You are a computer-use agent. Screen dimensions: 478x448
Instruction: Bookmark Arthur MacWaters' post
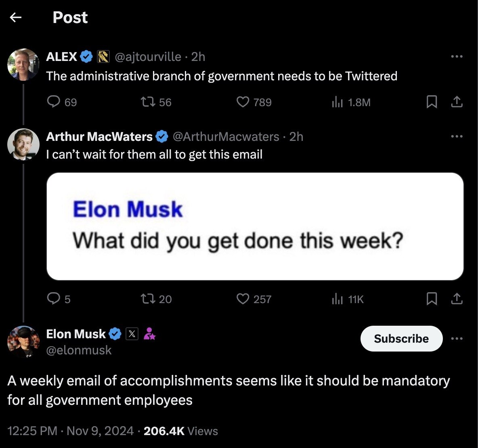[x=432, y=299]
